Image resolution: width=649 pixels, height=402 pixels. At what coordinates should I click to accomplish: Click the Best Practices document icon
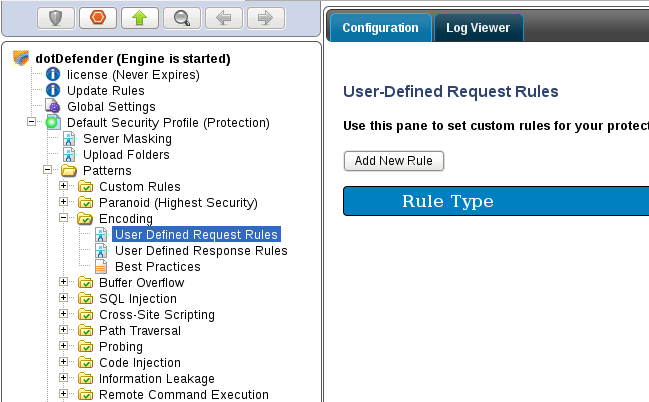pyautogui.click(x=101, y=267)
